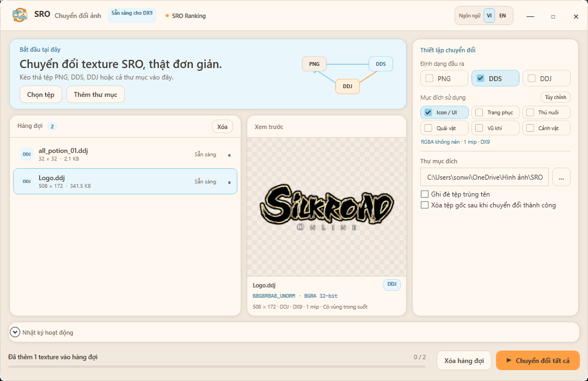This screenshot has width=588, height=381.
Task: Open Tùy chỉnh custom settings
Action: click(555, 97)
